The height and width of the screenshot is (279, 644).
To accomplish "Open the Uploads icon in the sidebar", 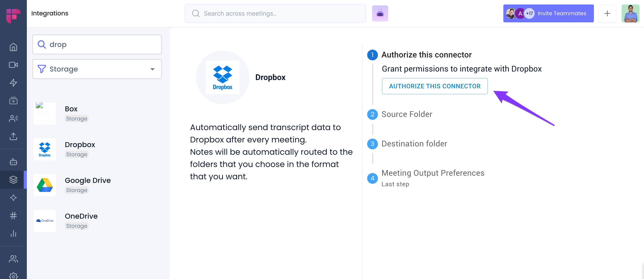I will 13,137.
